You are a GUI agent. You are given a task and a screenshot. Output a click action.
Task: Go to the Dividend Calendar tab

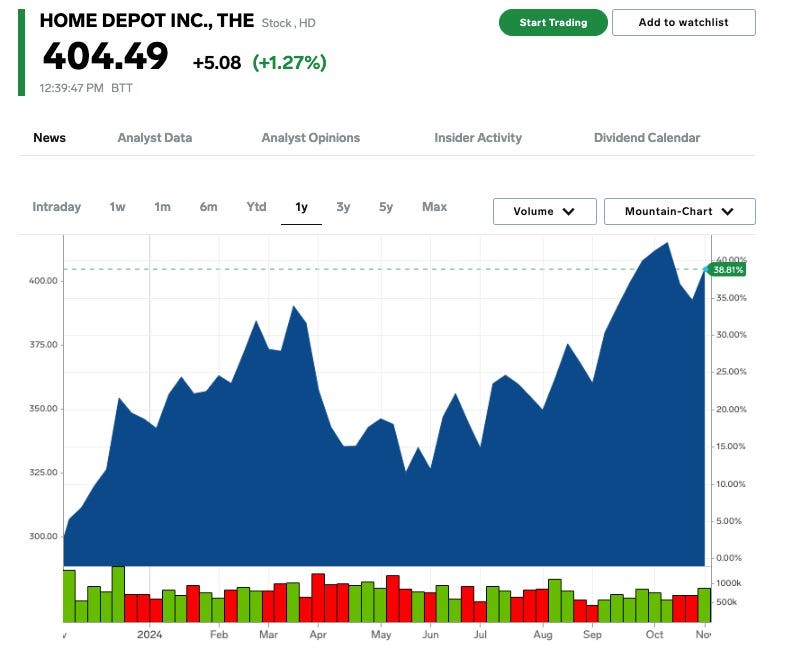(647, 138)
